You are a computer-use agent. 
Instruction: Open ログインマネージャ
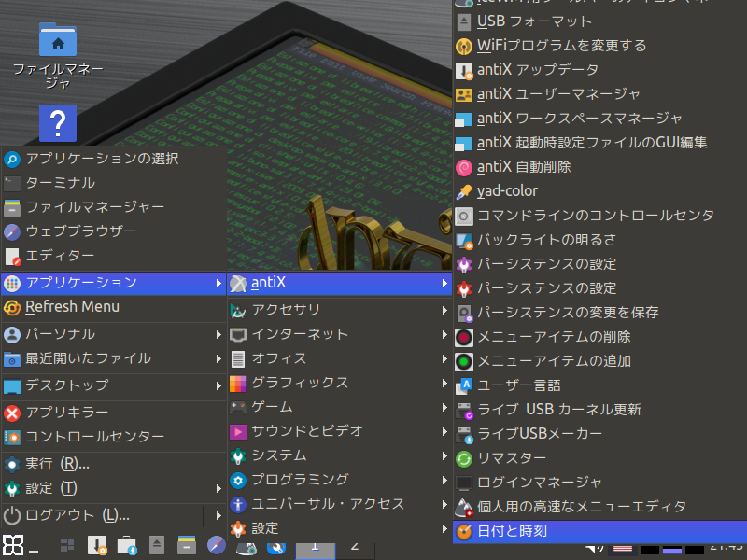coord(599,483)
